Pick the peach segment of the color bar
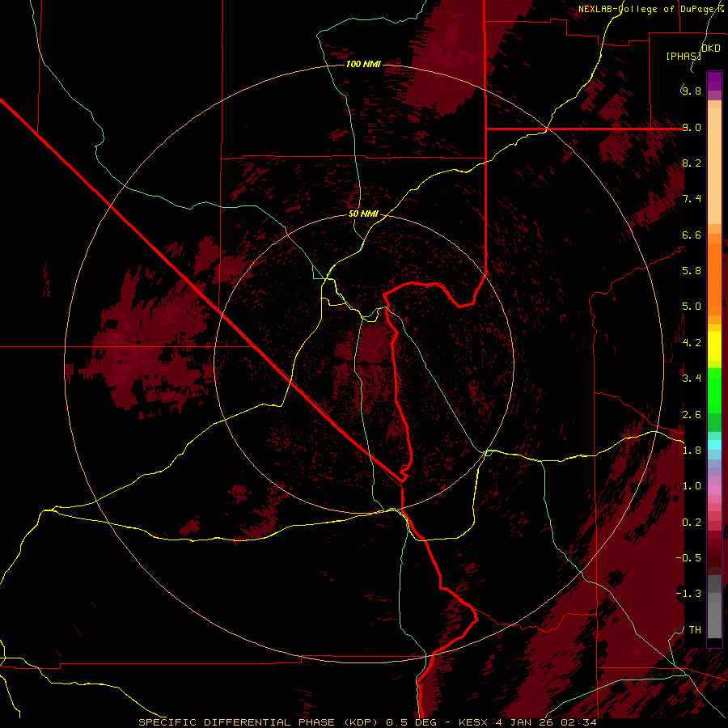The width and height of the screenshot is (728, 728). [714, 166]
